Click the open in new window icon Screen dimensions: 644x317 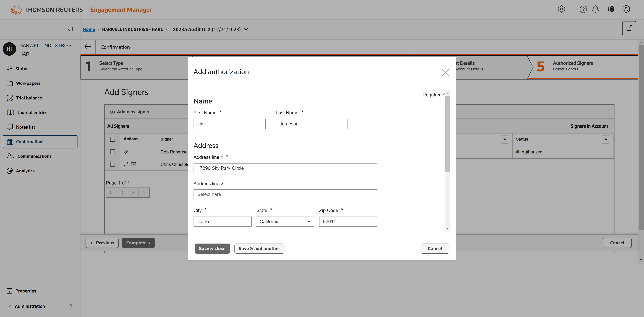pos(629,28)
